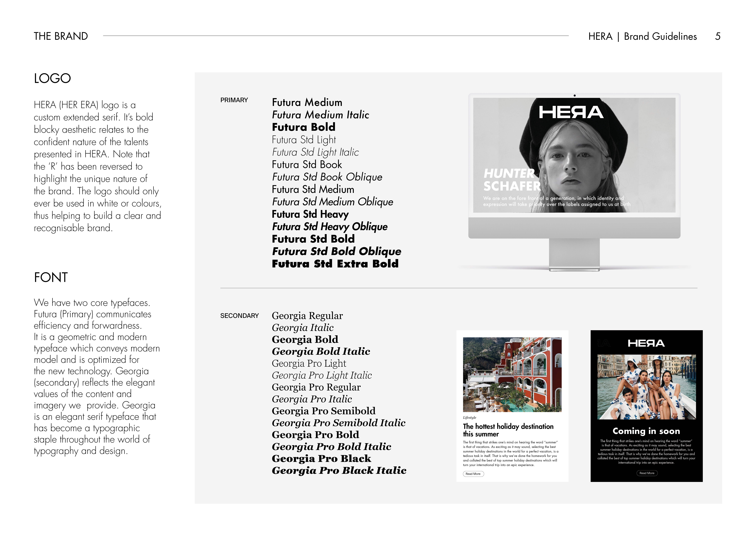The image size is (756, 535).
Task: Click the Futura Std Medium sample
Action: tap(313, 189)
